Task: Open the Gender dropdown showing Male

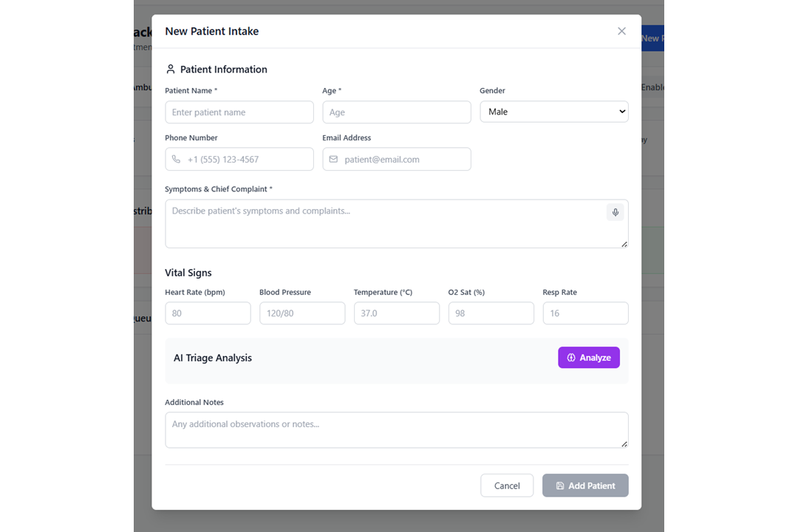Action: (553, 112)
